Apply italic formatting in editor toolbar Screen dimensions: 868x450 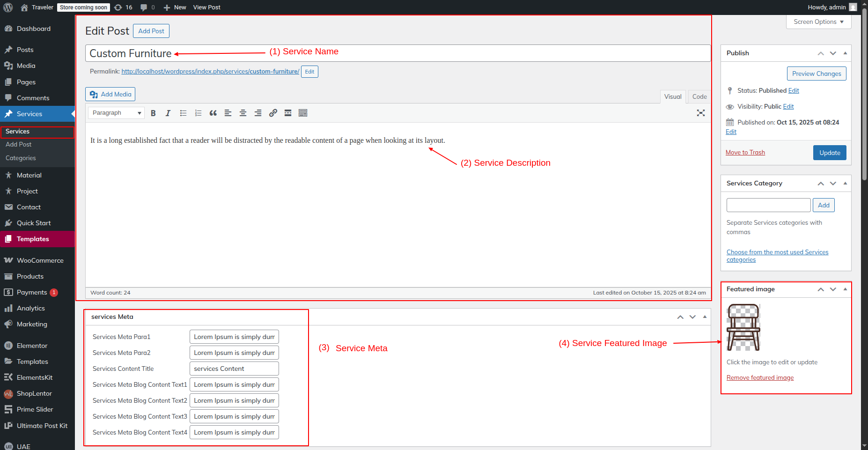168,113
